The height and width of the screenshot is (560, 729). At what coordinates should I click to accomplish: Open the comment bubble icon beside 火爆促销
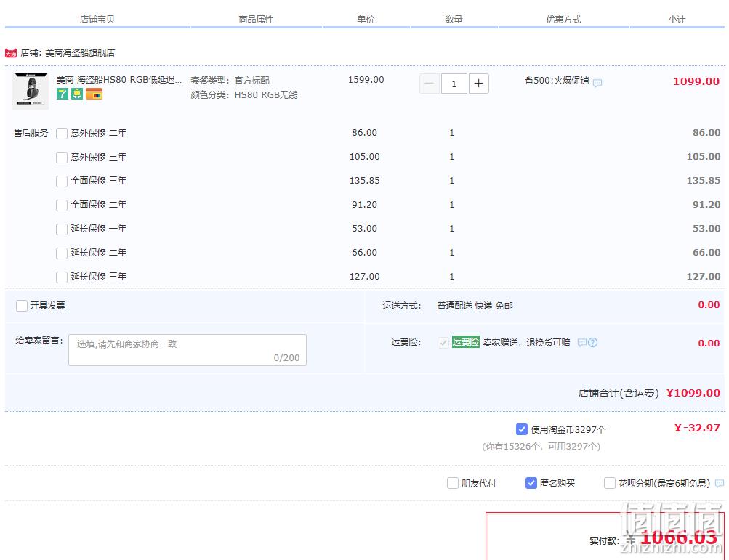[x=597, y=83]
